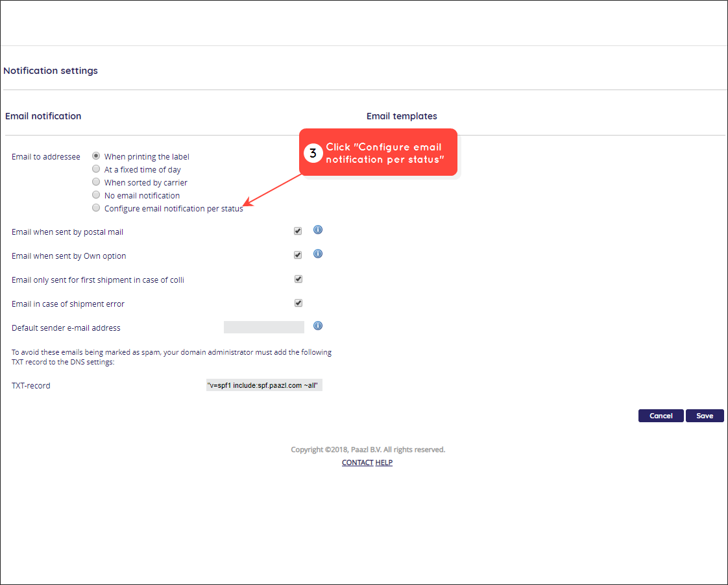Show info for default sender e-mail address
This screenshot has height=585, width=728.
click(x=317, y=326)
